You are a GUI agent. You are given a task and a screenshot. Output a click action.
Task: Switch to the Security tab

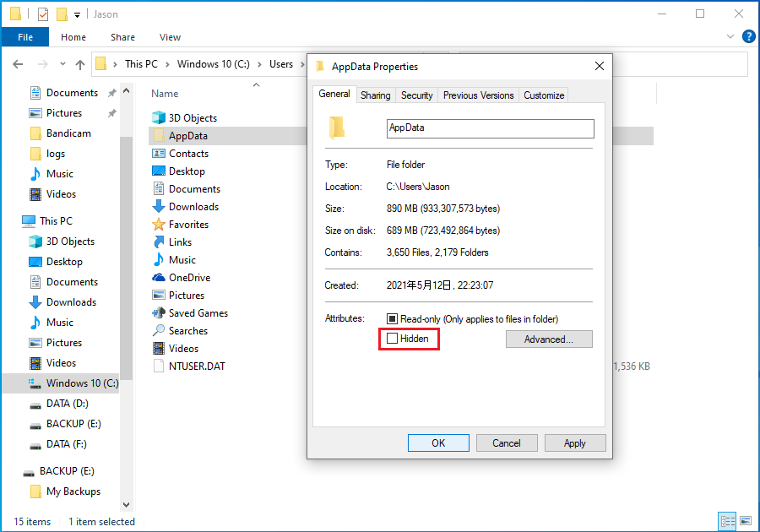click(x=416, y=95)
